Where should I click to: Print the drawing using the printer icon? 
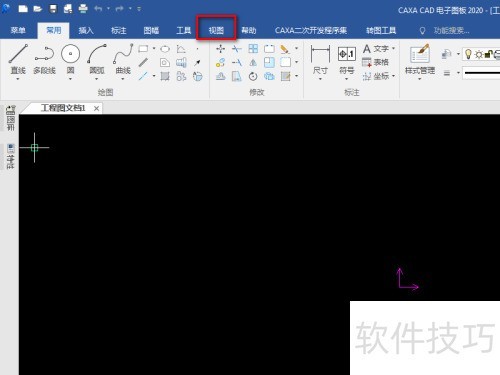[x=83, y=9]
